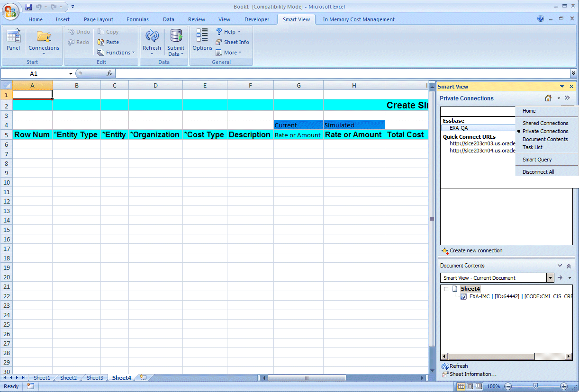The image size is (579, 392).
Task: Collapse the Document Contents section
Action: coord(569,266)
